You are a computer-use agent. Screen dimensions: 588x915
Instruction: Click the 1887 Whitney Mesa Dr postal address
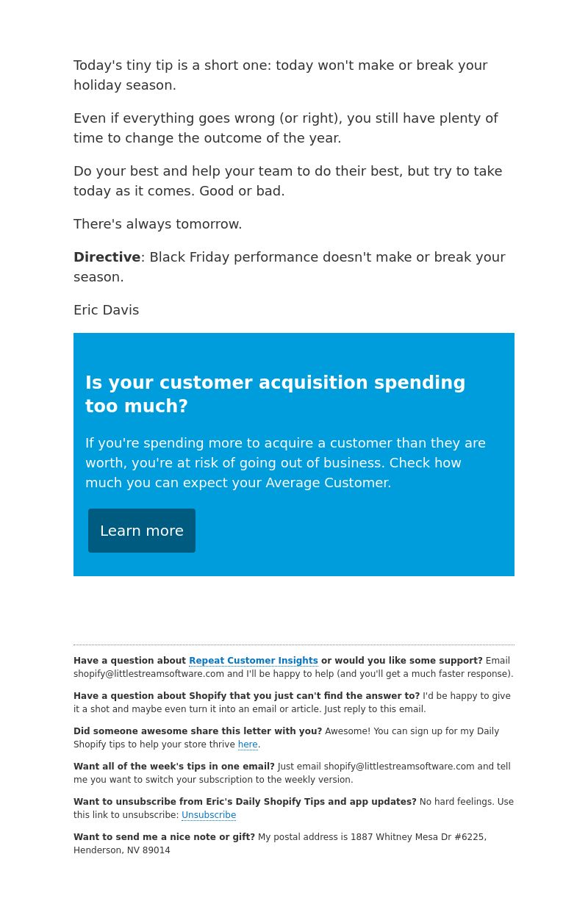point(280,844)
